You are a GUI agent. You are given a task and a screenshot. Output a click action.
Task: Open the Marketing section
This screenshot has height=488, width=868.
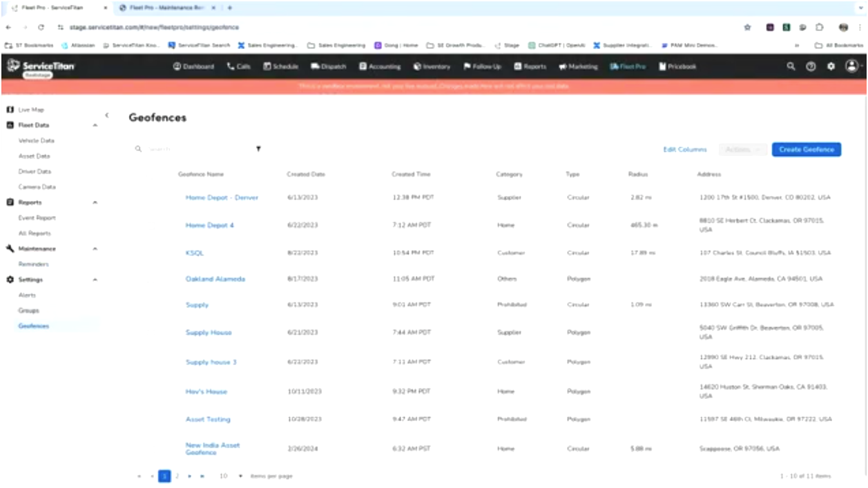(578, 67)
